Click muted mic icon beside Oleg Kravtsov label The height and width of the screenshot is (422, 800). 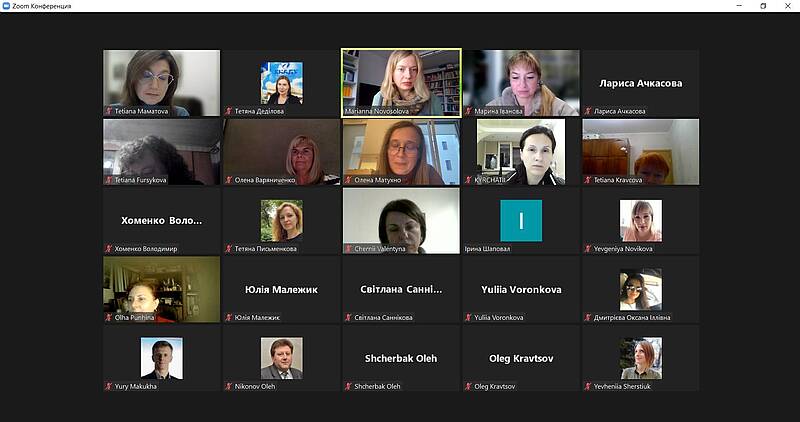point(468,386)
